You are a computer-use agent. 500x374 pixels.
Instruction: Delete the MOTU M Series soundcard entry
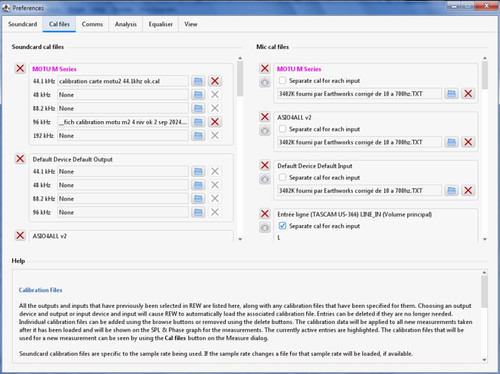point(20,68)
